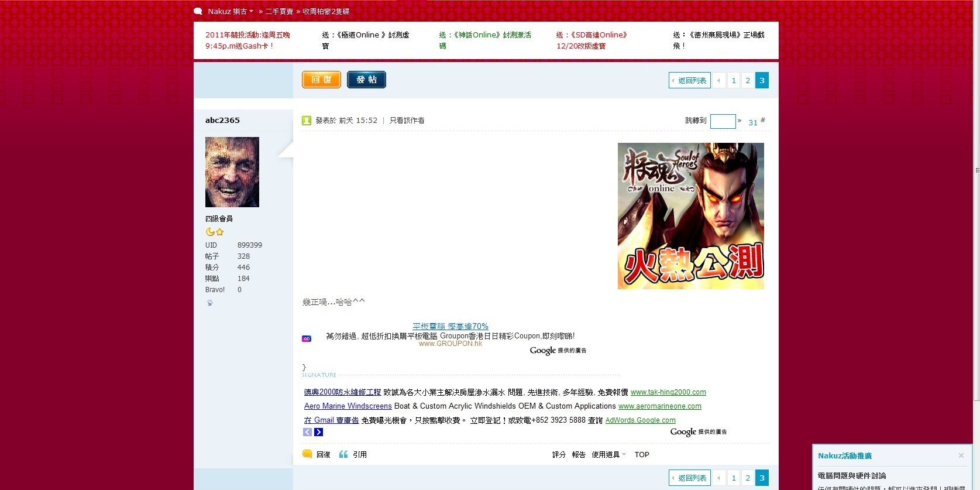
Task: Click abc2365 avatar picture
Action: click(232, 172)
